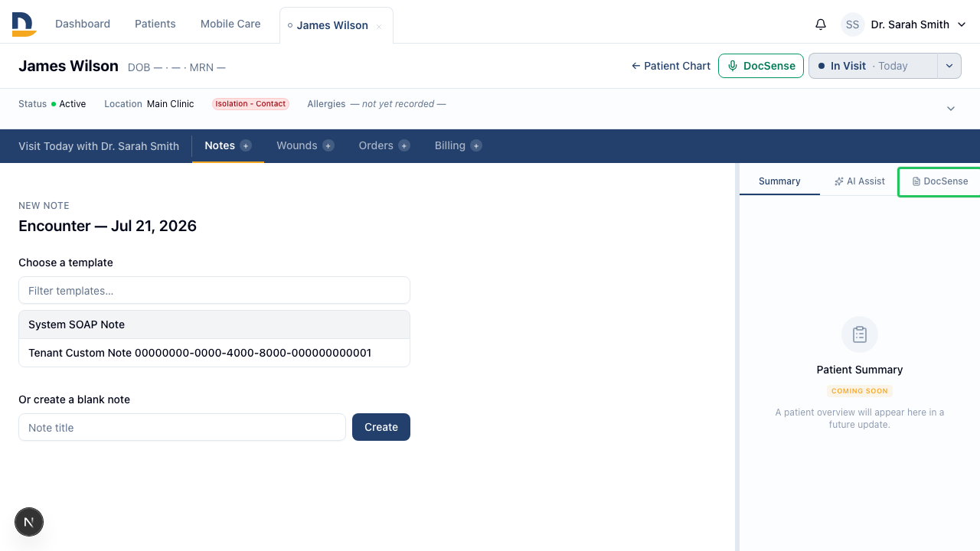Choose the System SOAP Note template
The image size is (980, 551).
pyautogui.click(x=214, y=324)
